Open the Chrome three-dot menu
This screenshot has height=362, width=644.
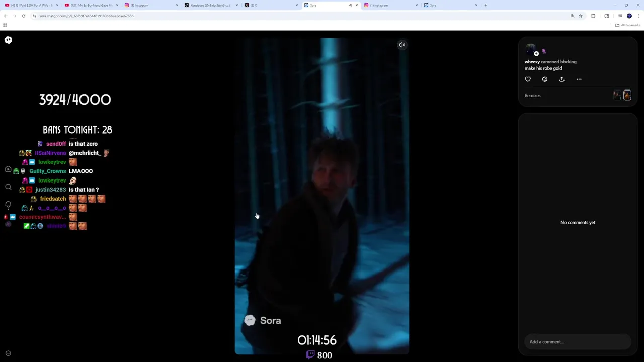click(x=638, y=16)
